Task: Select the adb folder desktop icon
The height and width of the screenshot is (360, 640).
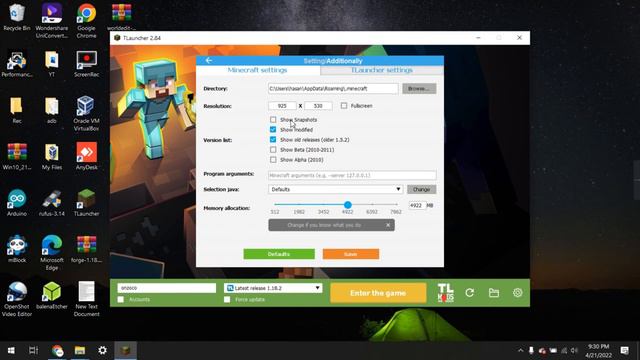Action: coord(51,110)
